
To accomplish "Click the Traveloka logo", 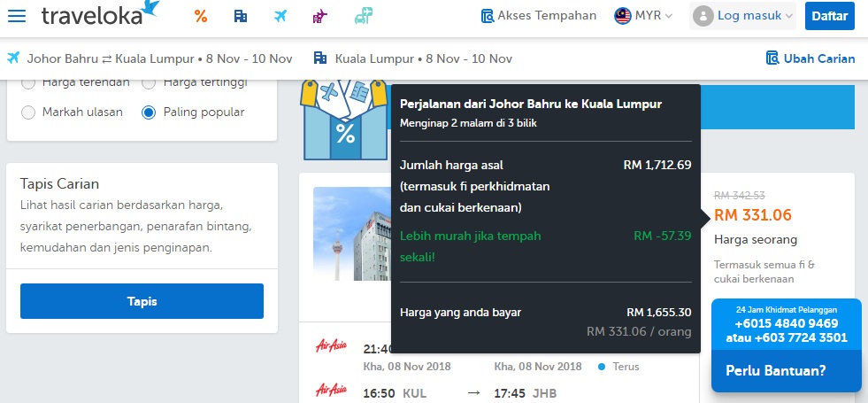I will click(x=100, y=14).
